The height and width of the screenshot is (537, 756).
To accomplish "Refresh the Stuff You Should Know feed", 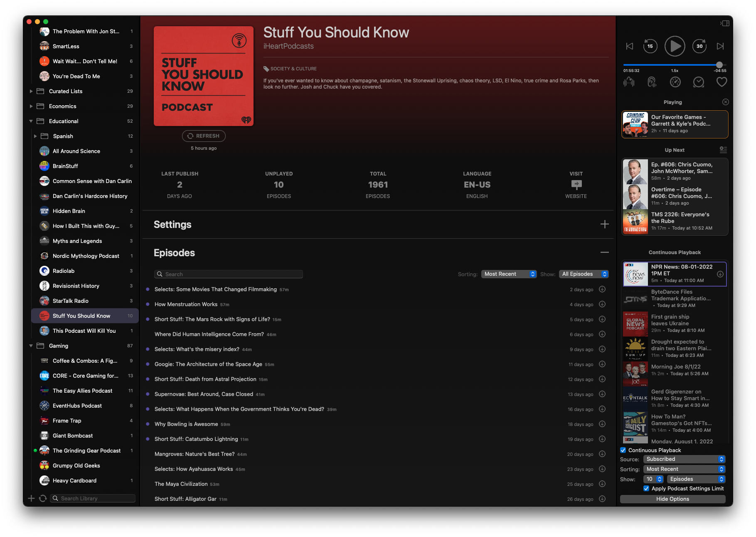I will tap(204, 136).
